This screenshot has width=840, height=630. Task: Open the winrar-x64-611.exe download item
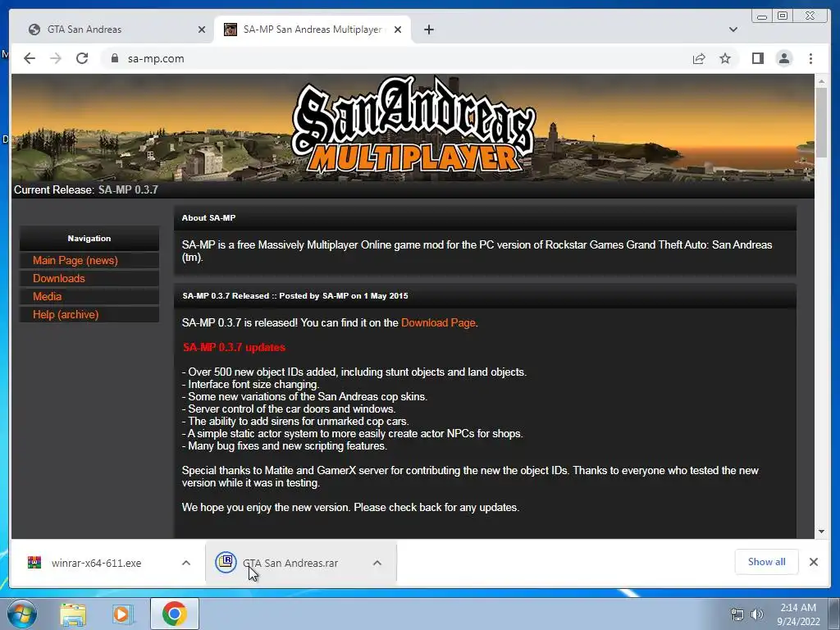point(97,563)
